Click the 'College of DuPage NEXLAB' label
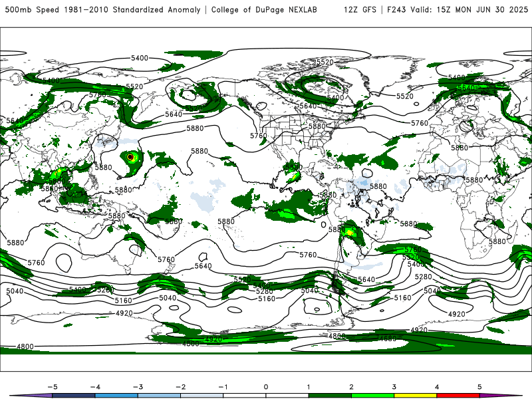532x399 pixels. click(x=264, y=9)
